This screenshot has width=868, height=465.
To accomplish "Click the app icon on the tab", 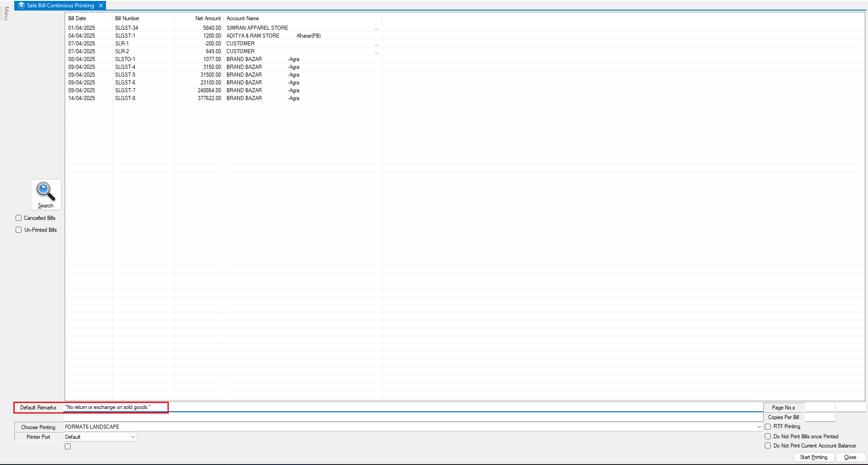I will pos(21,6).
